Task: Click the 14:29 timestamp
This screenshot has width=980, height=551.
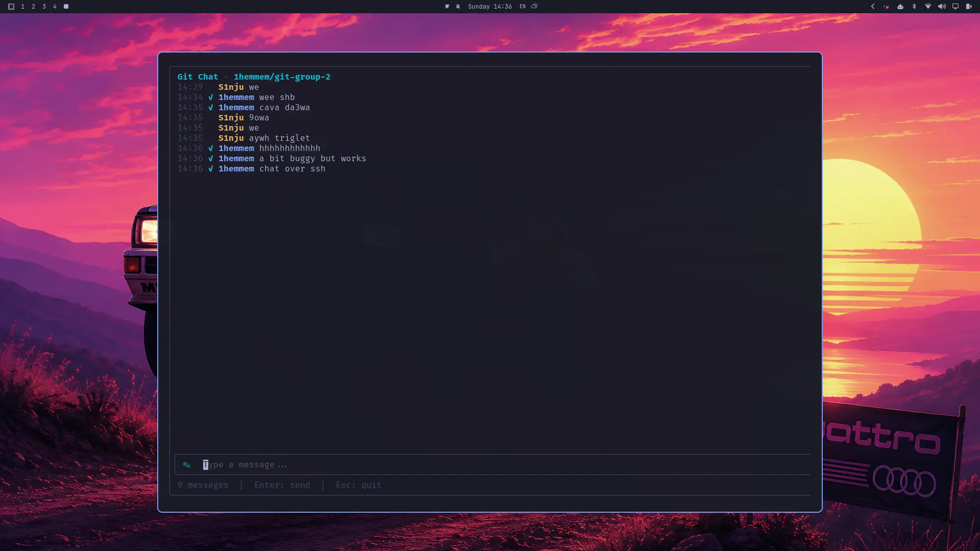Action: tap(190, 87)
